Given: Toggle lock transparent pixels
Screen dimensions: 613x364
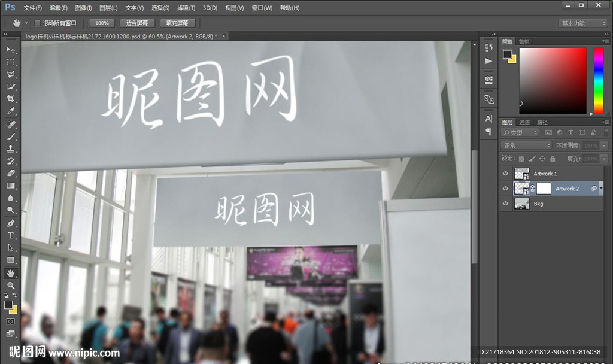Looking at the screenshot, I should (x=521, y=159).
